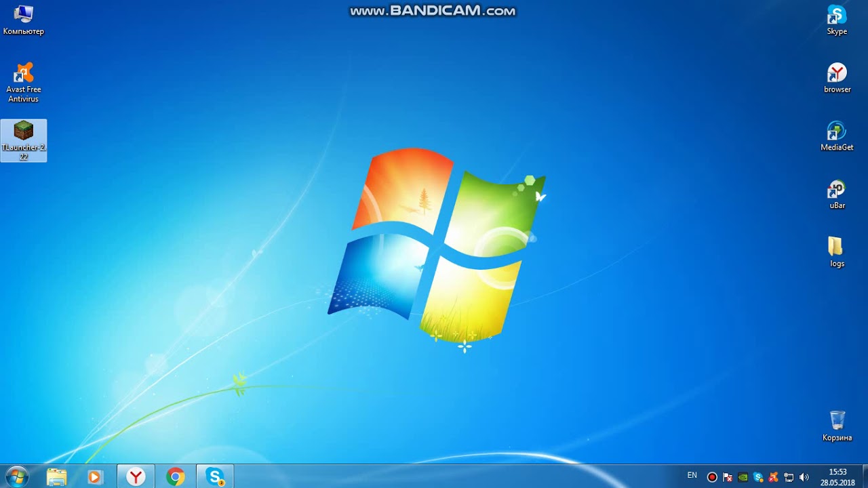Open the clock showing 15:53
This screenshot has width=868, height=488.
click(837, 477)
